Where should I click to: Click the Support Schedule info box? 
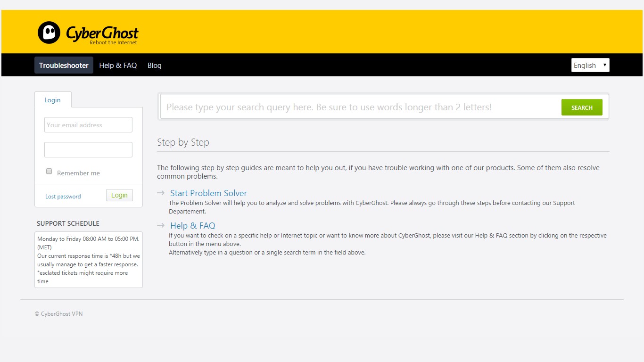[x=89, y=260]
